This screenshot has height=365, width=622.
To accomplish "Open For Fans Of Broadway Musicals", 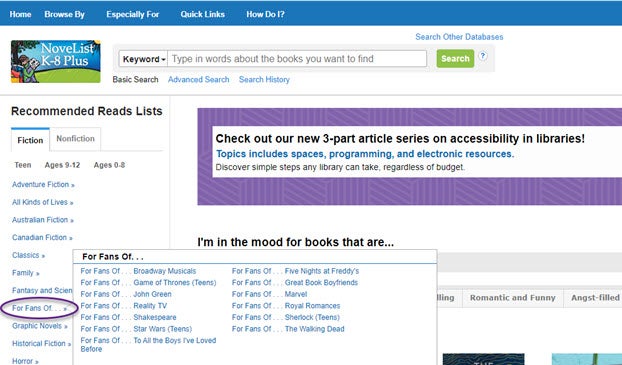I will 138,271.
